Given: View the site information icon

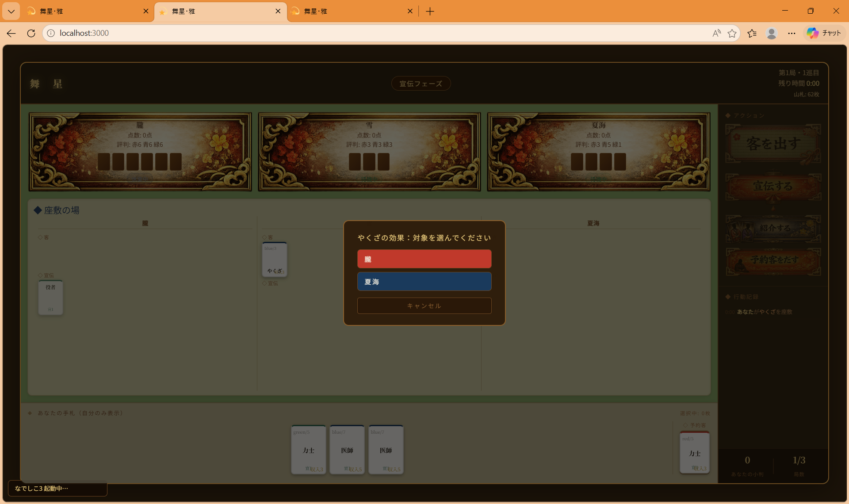Looking at the screenshot, I should (x=51, y=33).
